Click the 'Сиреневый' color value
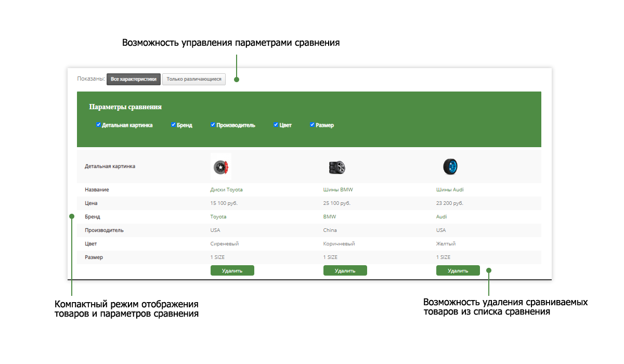This screenshot has width=624, height=364. [225, 244]
